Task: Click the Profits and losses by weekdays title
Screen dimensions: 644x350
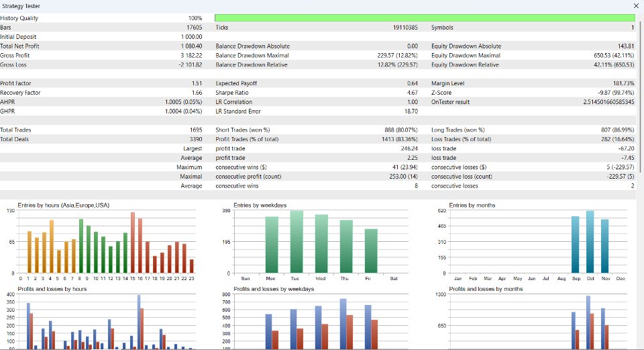Action: [274, 289]
